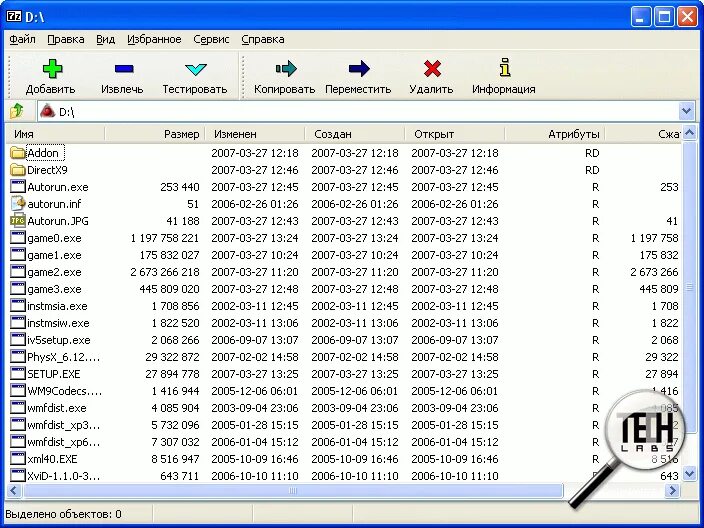
Task: Select the iv5setup.exe file name
Action: [x=59, y=340]
